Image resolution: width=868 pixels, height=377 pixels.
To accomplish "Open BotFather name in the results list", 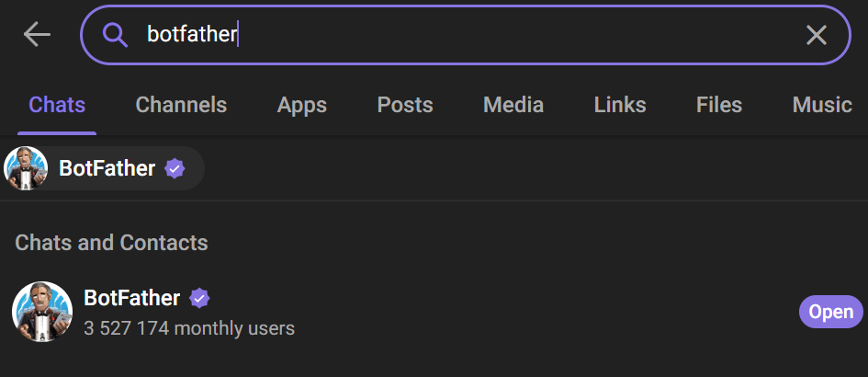I will coord(131,298).
